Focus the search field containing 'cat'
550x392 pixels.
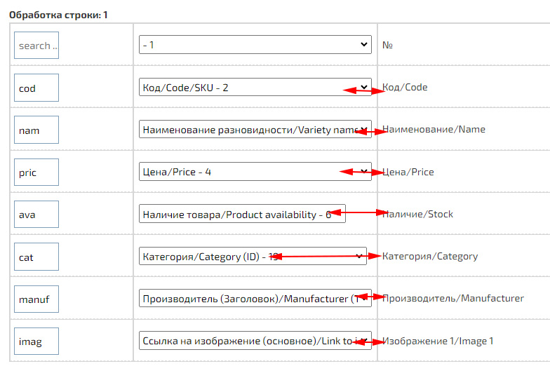click(36, 257)
